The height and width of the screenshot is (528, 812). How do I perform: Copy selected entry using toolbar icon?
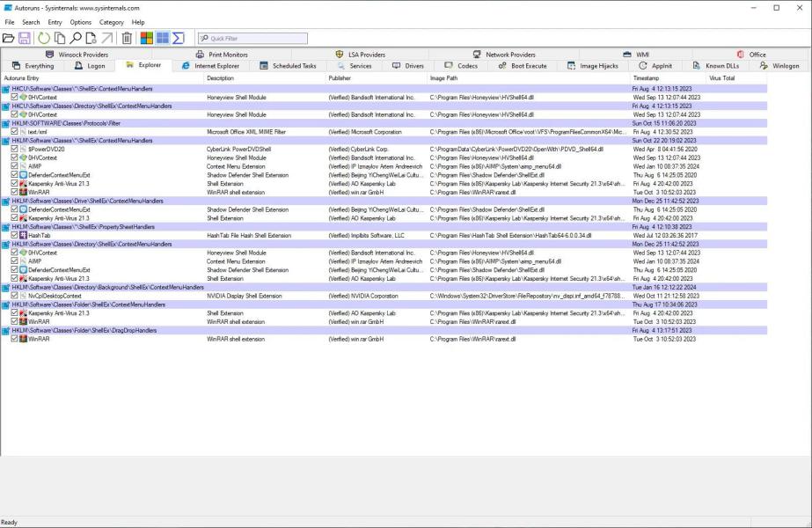pyautogui.click(x=60, y=38)
